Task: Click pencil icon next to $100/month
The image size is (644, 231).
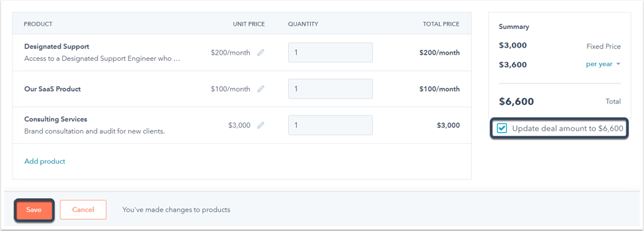Action: (260, 89)
